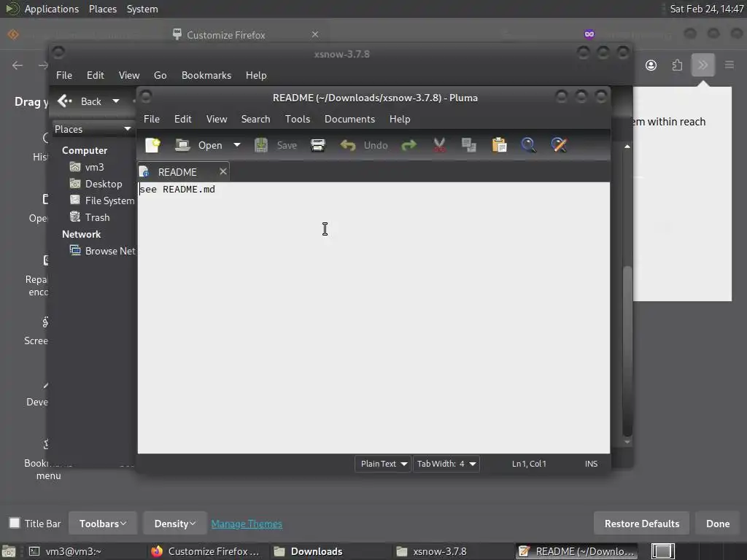Create a new document in Pluma toolbar
This screenshot has height=560, width=747.
point(153,145)
